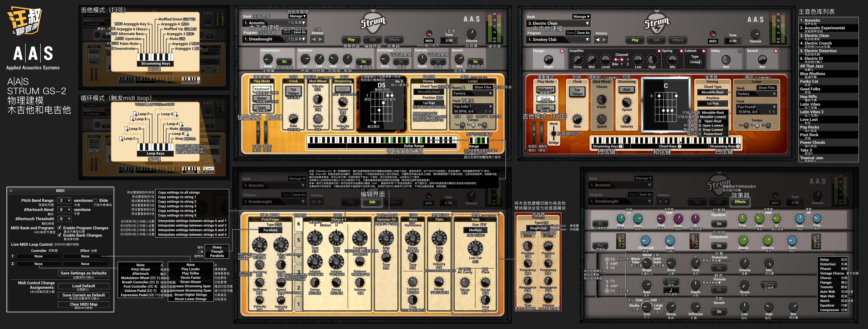
Task: Click AAS logo in Acoustic window
Action: point(471,19)
